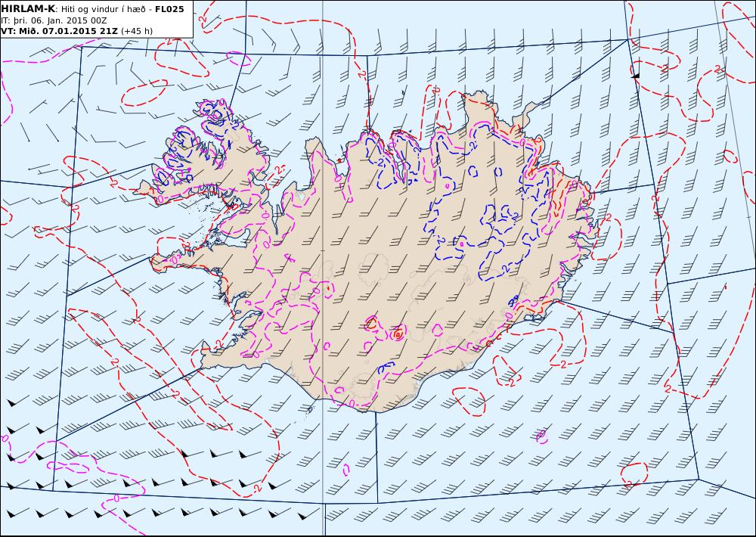Select the 'Hiti og vindur í hæð' caption
The image size is (756, 537).
click(x=103, y=9)
